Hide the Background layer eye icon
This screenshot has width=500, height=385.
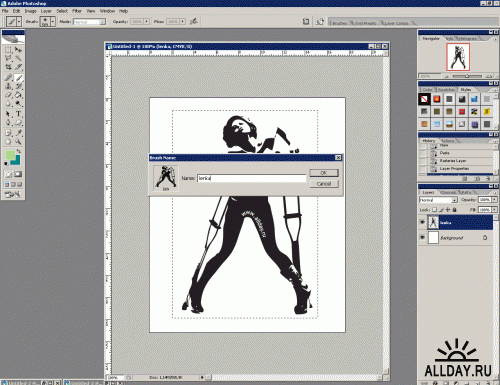tap(422, 238)
